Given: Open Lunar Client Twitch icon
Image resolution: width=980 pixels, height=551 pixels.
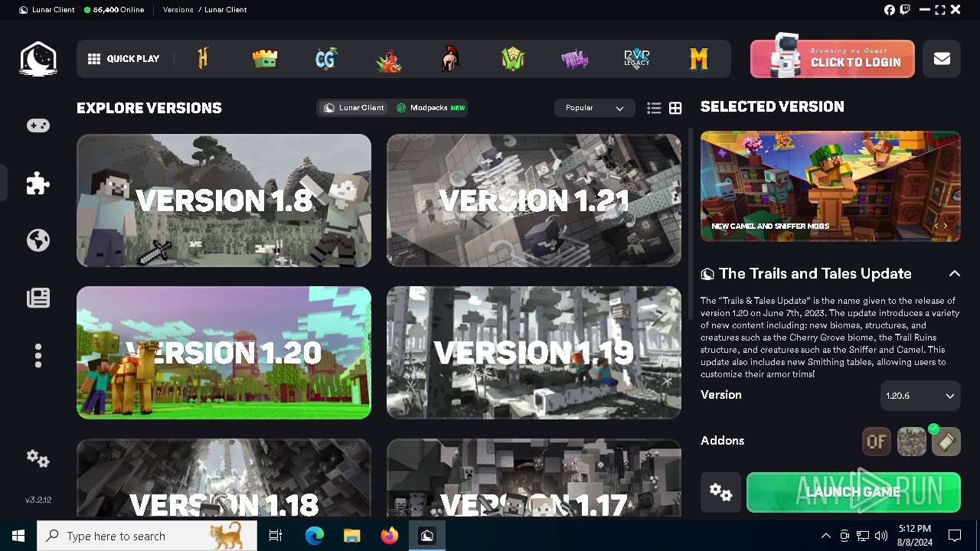Looking at the screenshot, I should 906,10.
